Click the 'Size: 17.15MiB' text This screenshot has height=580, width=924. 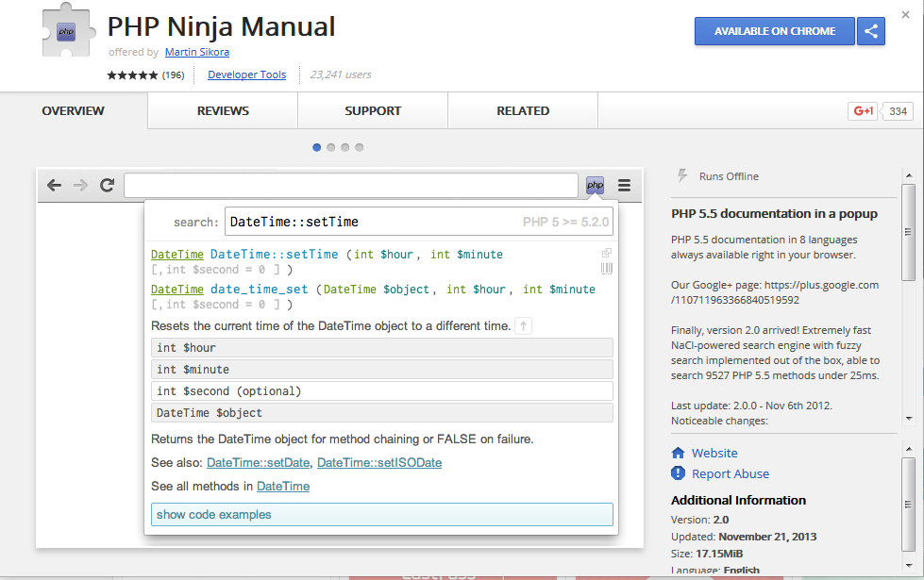[x=707, y=554]
